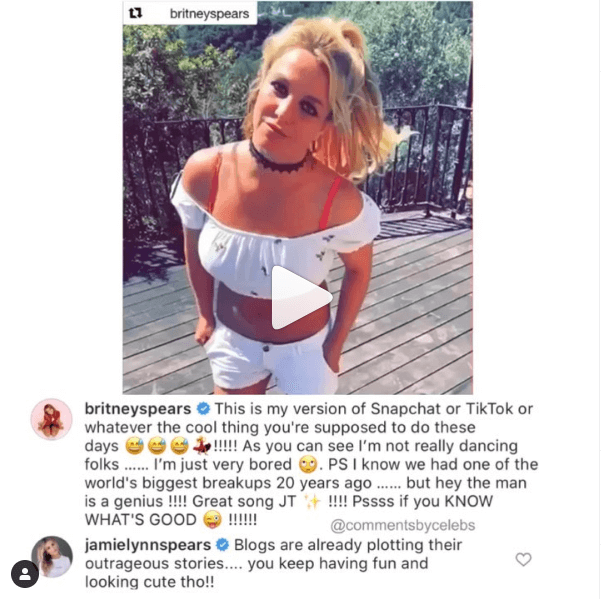
Task: Click the britneyspears circular profile picture
Action: point(51,419)
